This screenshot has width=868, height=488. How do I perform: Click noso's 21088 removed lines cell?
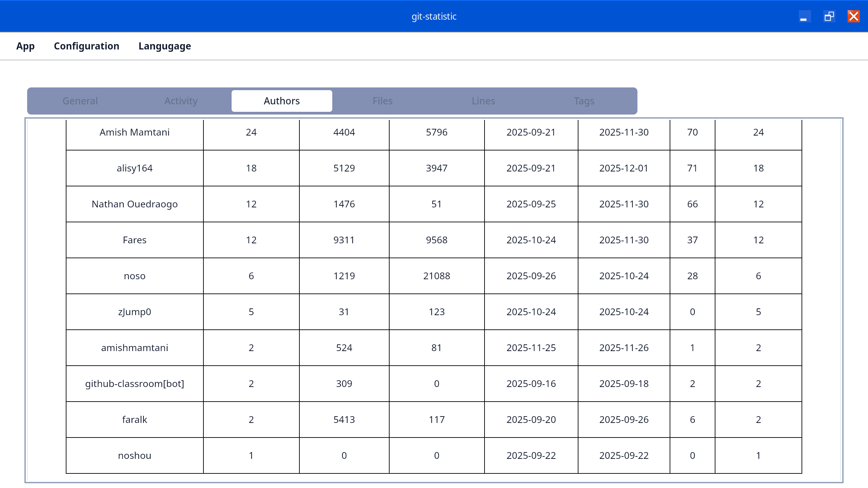click(437, 276)
